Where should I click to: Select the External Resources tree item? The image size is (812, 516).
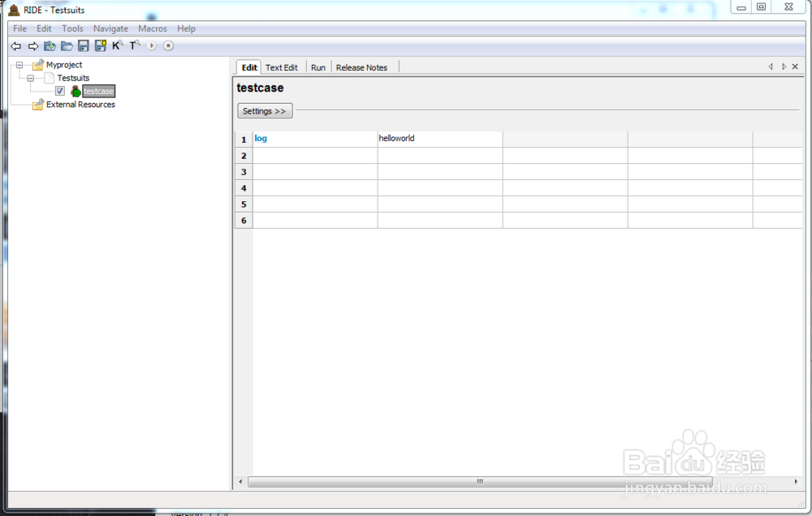click(80, 105)
